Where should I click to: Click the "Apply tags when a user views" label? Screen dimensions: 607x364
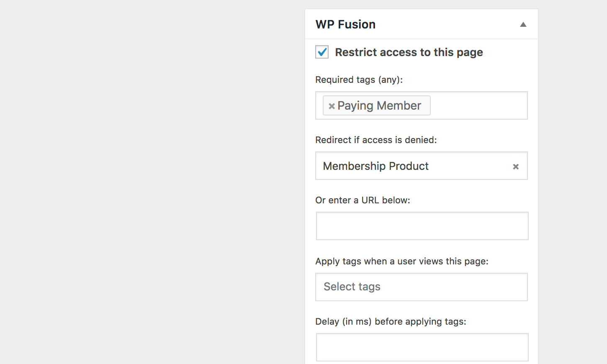click(x=401, y=261)
